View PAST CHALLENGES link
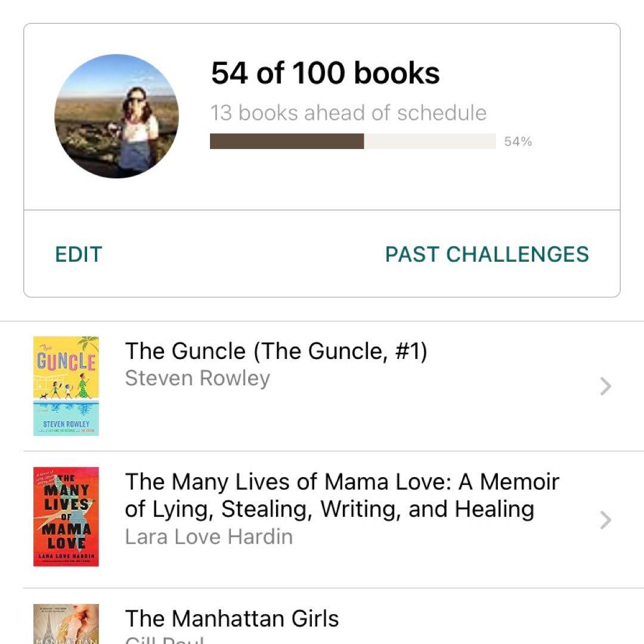 coord(487,254)
